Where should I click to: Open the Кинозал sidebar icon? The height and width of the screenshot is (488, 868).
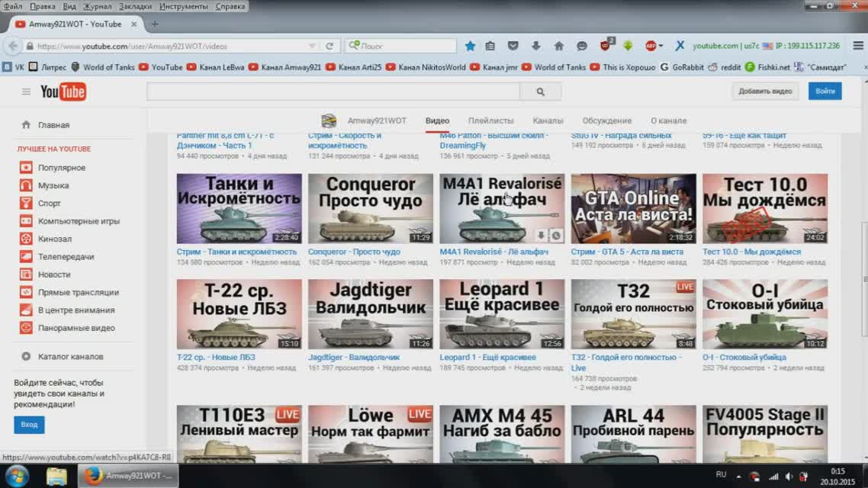coord(26,239)
